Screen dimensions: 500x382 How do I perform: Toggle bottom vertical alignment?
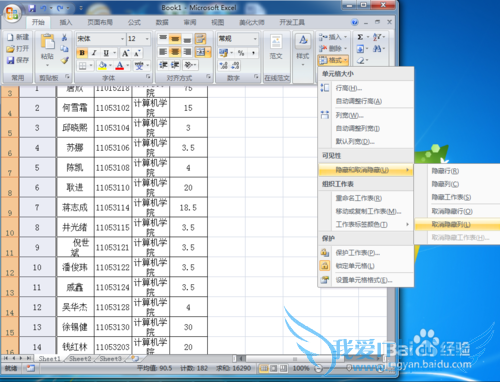[187, 39]
